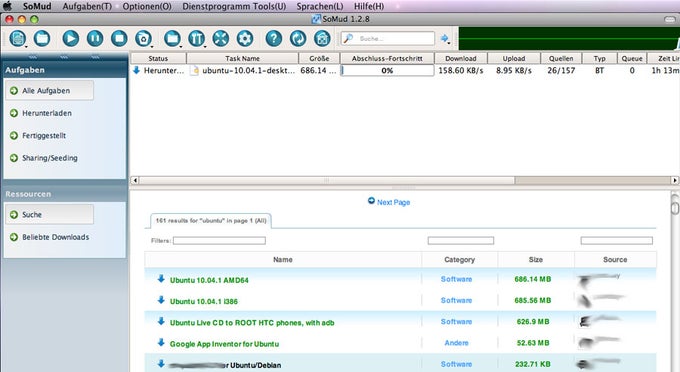
Task: Open the folder icon next to new task
Action: [x=42, y=39]
